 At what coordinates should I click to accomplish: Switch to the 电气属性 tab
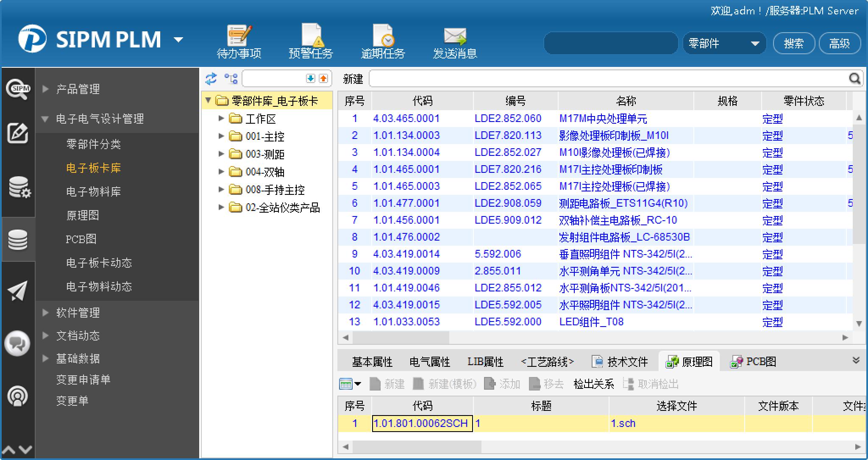429,362
